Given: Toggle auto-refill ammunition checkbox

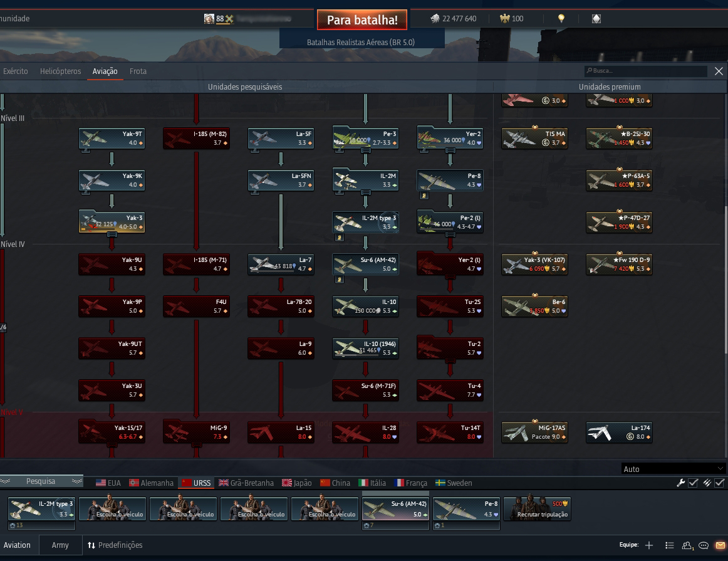Looking at the screenshot, I should pyautogui.click(x=719, y=483).
